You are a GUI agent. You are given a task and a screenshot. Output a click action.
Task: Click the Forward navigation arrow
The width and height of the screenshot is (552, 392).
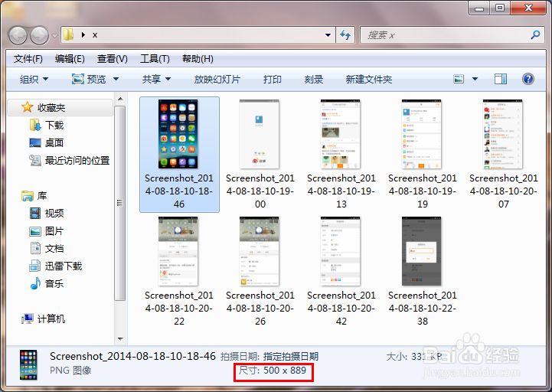tap(39, 35)
